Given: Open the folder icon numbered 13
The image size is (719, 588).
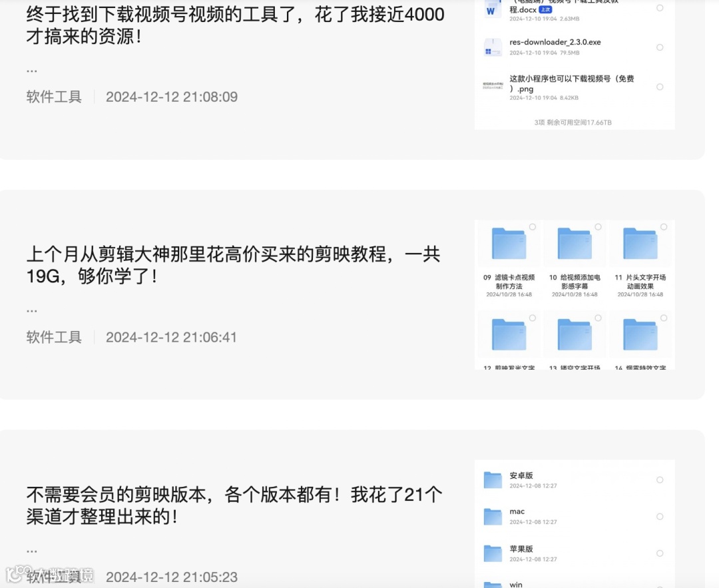Looking at the screenshot, I should (x=575, y=334).
